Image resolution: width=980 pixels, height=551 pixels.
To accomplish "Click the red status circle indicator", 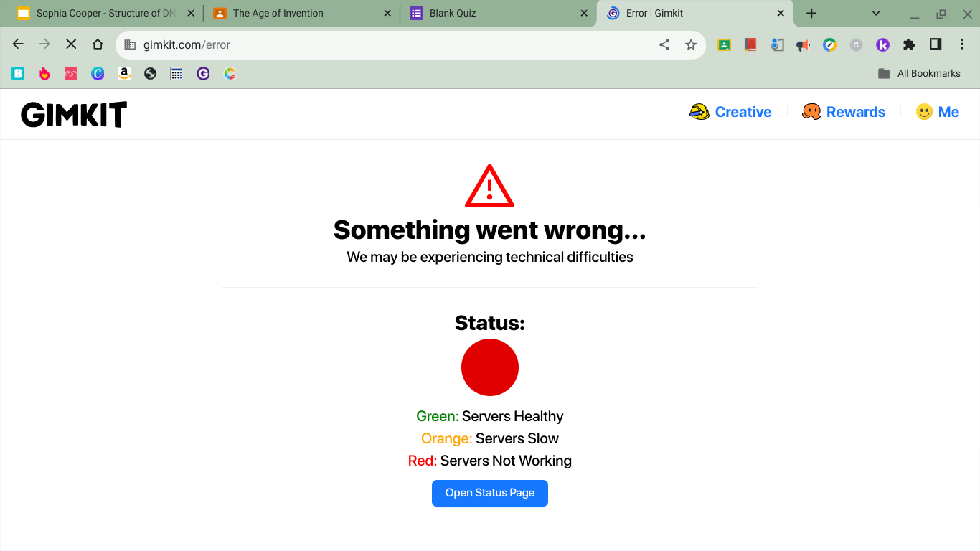I will 490,367.
